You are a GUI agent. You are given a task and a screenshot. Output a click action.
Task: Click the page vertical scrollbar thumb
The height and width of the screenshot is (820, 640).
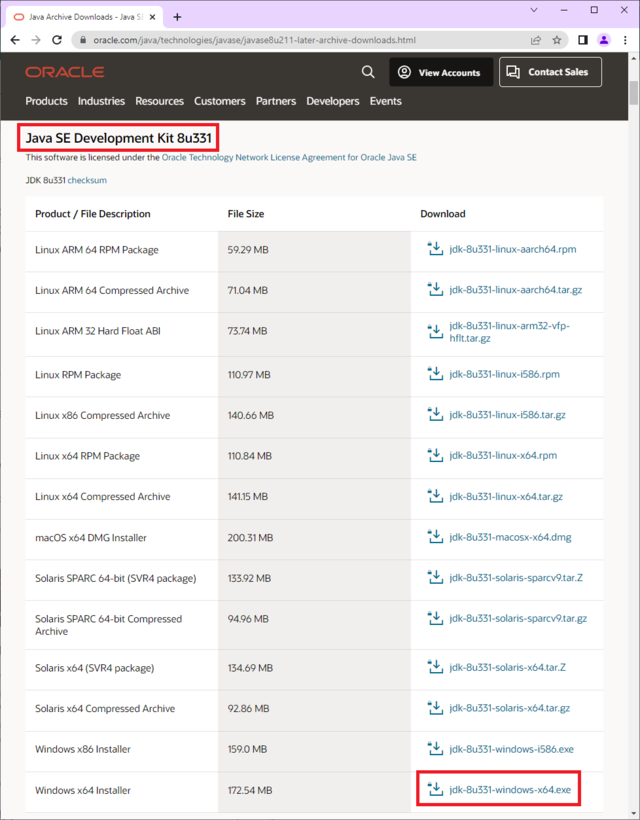point(634,93)
